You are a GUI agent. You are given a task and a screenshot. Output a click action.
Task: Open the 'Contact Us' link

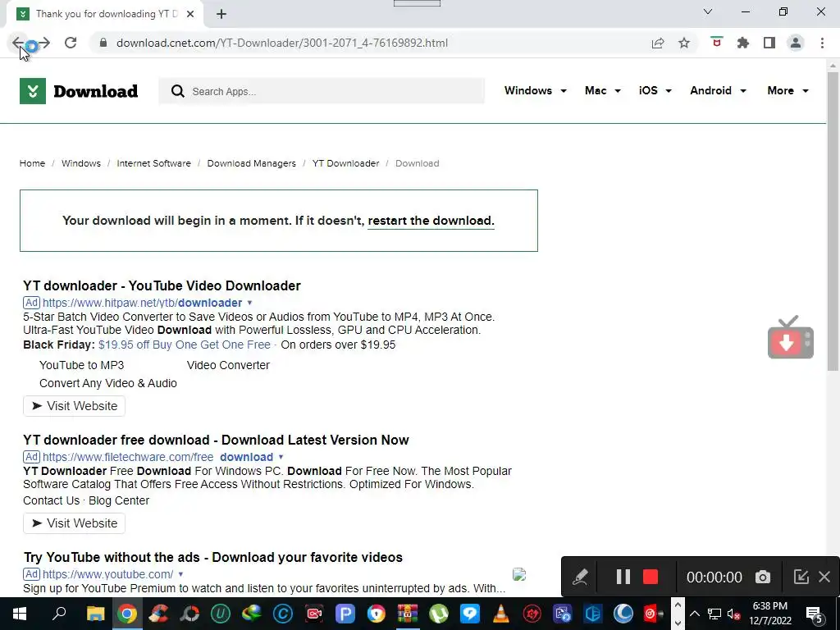click(x=51, y=500)
